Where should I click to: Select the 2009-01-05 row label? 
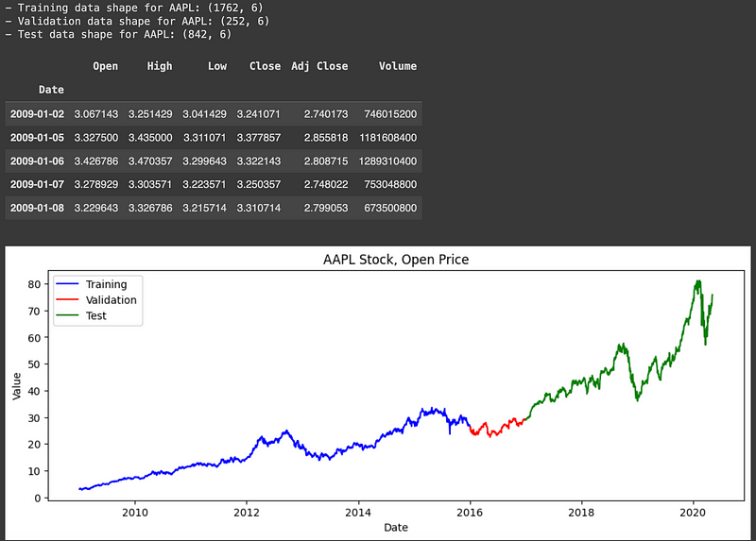click(x=37, y=138)
